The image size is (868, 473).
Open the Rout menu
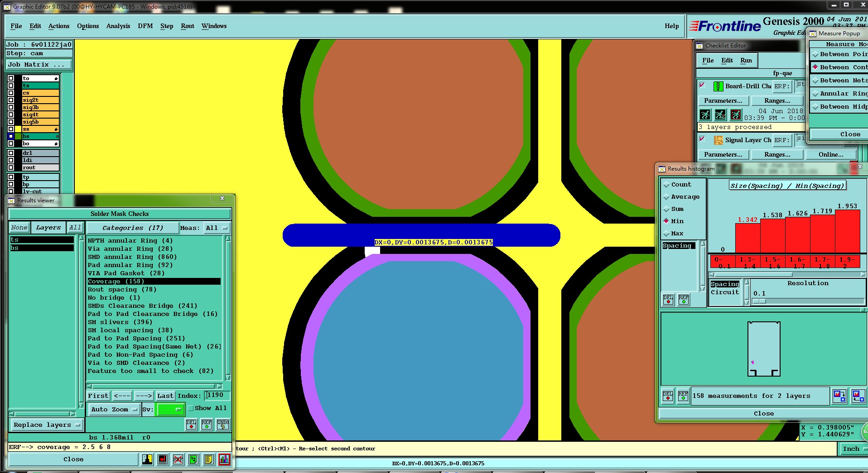[x=187, y=26]
